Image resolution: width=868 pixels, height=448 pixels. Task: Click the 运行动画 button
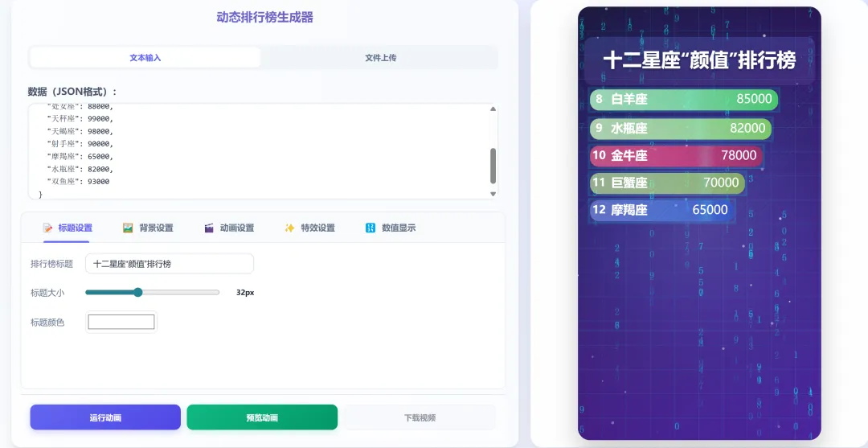pos(105,417)
